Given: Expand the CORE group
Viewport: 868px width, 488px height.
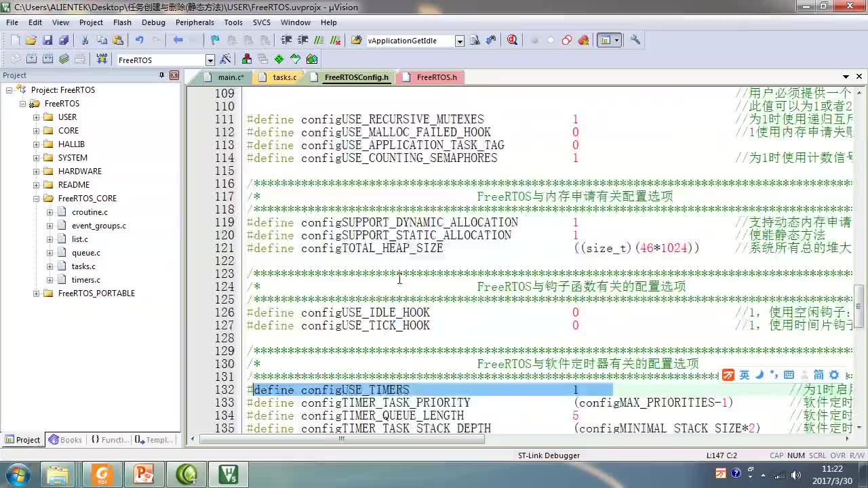Looking at the screenshot, I should (36, 131).
